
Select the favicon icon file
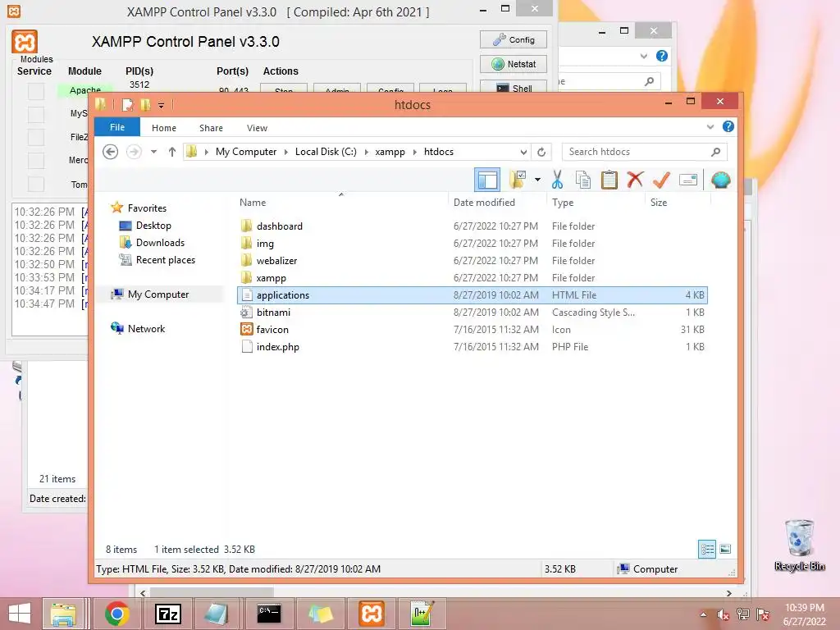[x=472, y=330]
